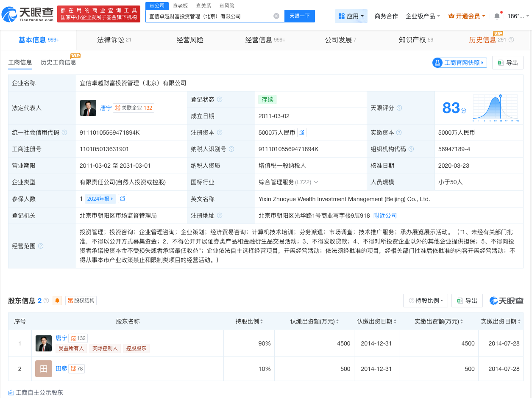Select the 查风险 search tab
Screen dimensions: 532x398
[227, 6]
